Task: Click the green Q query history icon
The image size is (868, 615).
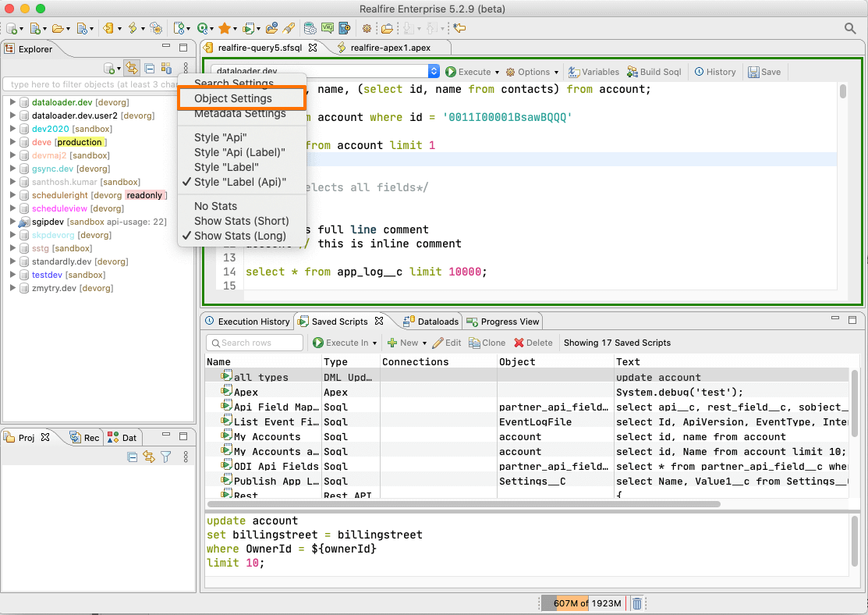Action: pos(203,27)
